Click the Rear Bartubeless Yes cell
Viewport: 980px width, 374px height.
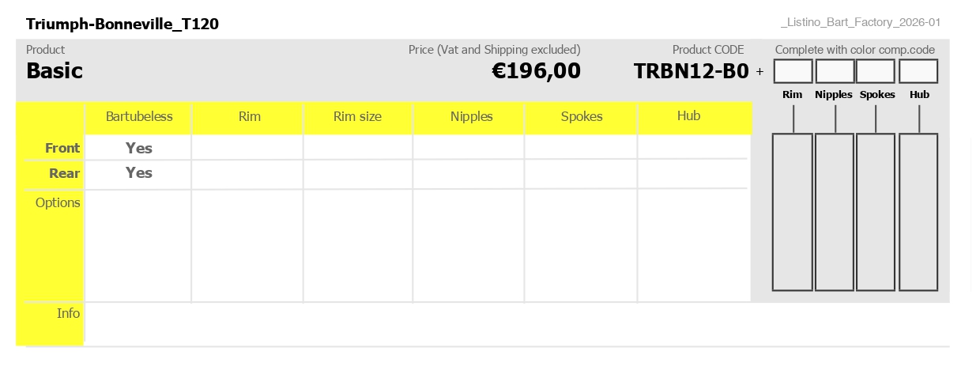(138, 173)
